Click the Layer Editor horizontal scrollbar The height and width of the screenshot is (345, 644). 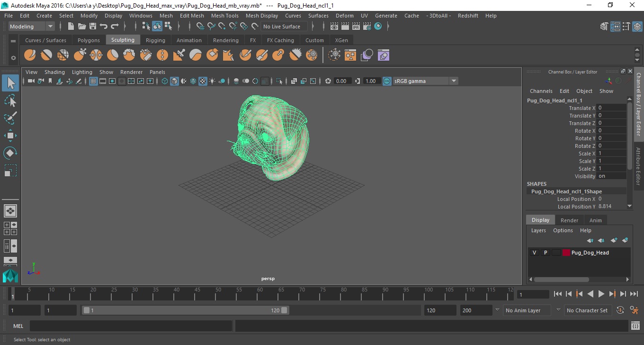[x=562, y=280]
